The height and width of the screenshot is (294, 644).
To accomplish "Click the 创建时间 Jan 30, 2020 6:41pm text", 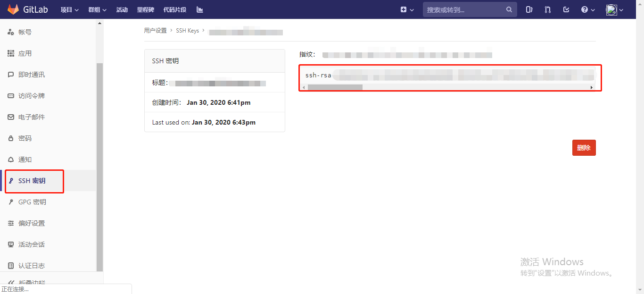I will (201, 102).
